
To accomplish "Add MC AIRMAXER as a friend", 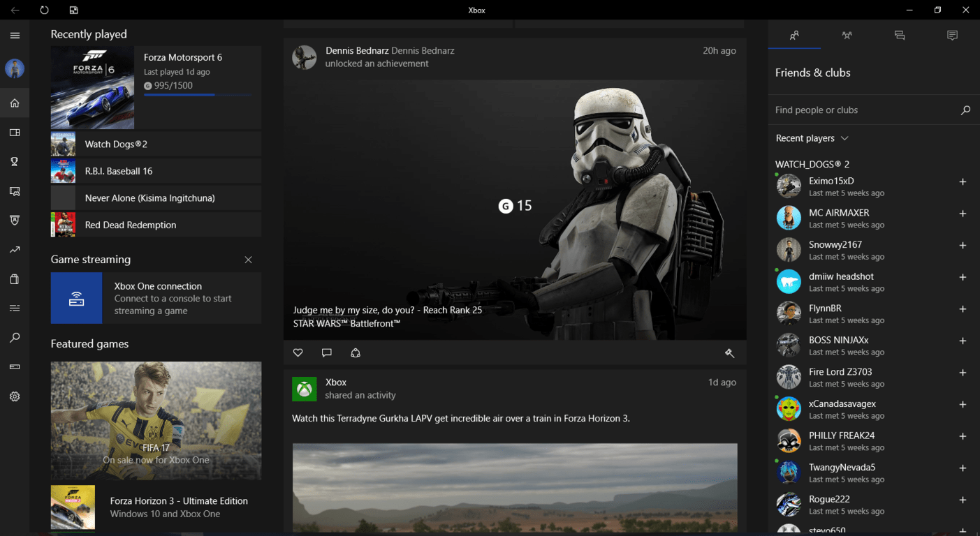I will (963, 214).
